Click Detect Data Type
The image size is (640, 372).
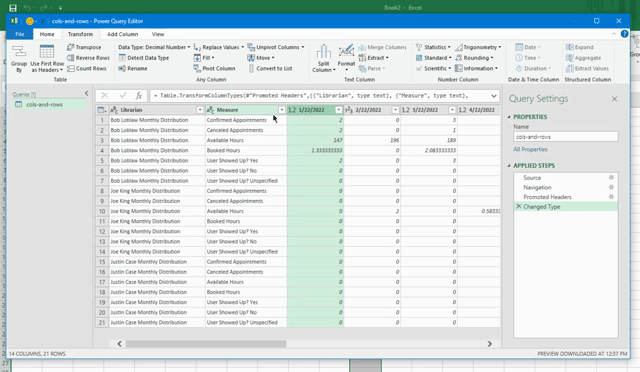[144, 58]
